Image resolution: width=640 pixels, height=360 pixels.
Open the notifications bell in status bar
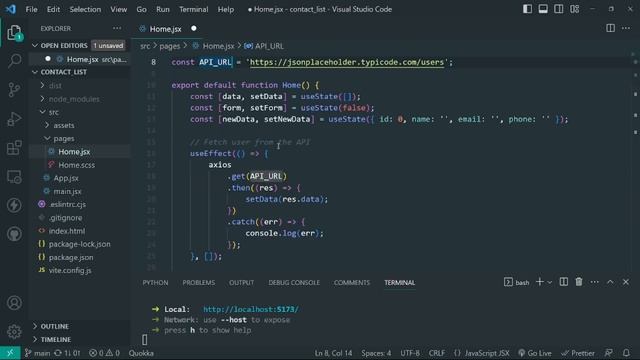click(x=626, y=353)
